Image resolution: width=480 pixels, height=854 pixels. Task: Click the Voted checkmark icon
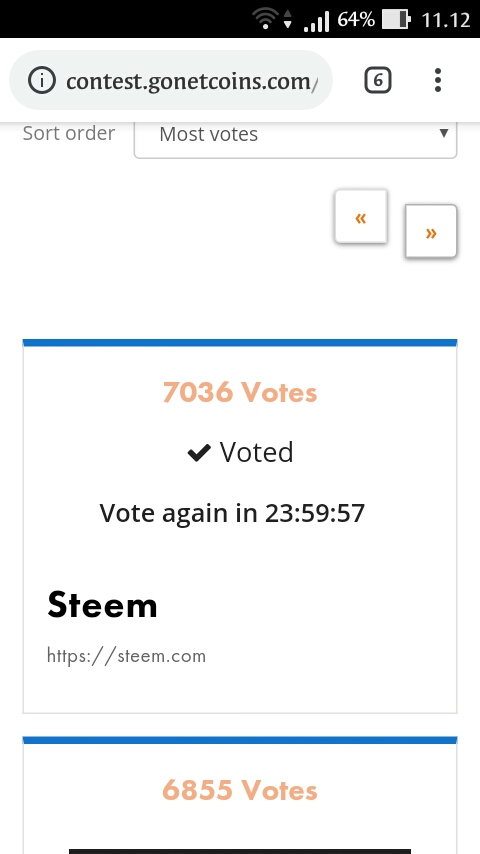[x=199, y=453]
